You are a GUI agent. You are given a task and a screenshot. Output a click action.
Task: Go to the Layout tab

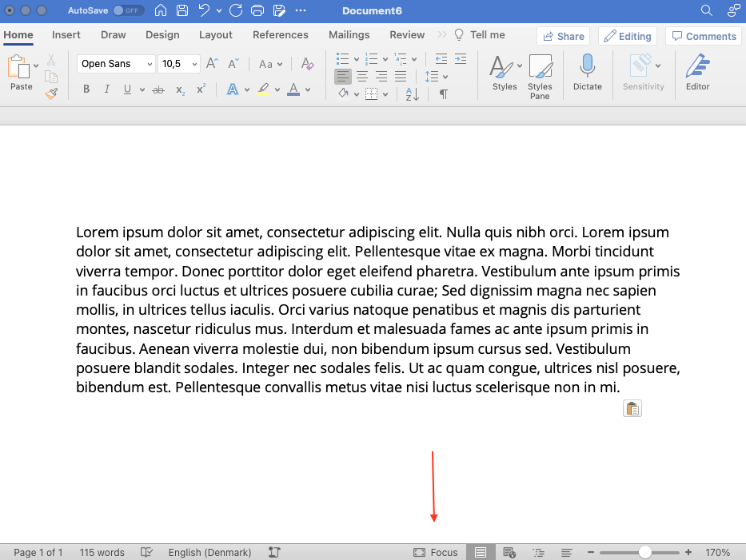tap(216, 34)
